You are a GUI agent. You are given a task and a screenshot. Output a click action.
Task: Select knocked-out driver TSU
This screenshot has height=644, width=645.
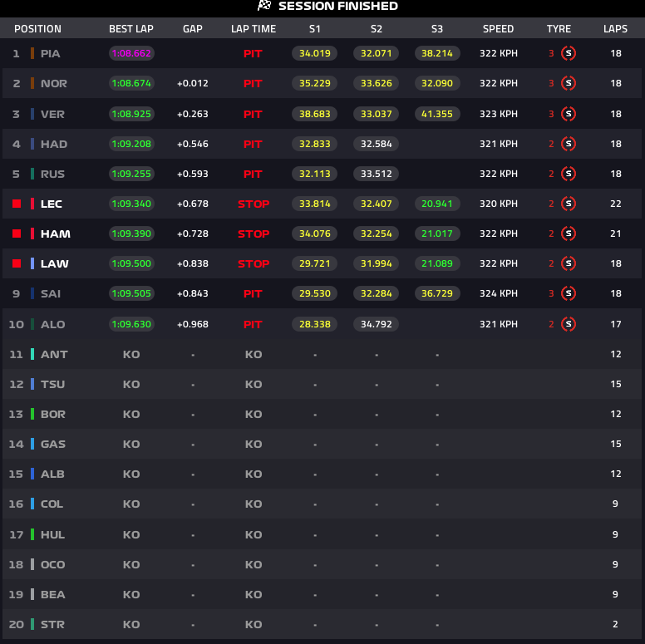tap(52, 384)
